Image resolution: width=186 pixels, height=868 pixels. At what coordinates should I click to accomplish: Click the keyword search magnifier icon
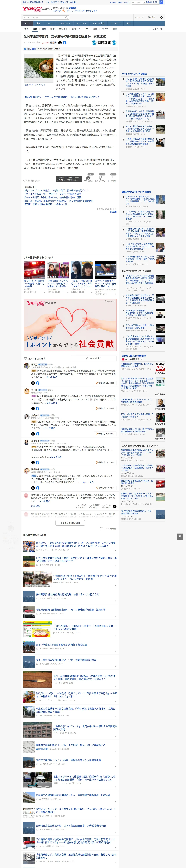click(x=66, y=18)
